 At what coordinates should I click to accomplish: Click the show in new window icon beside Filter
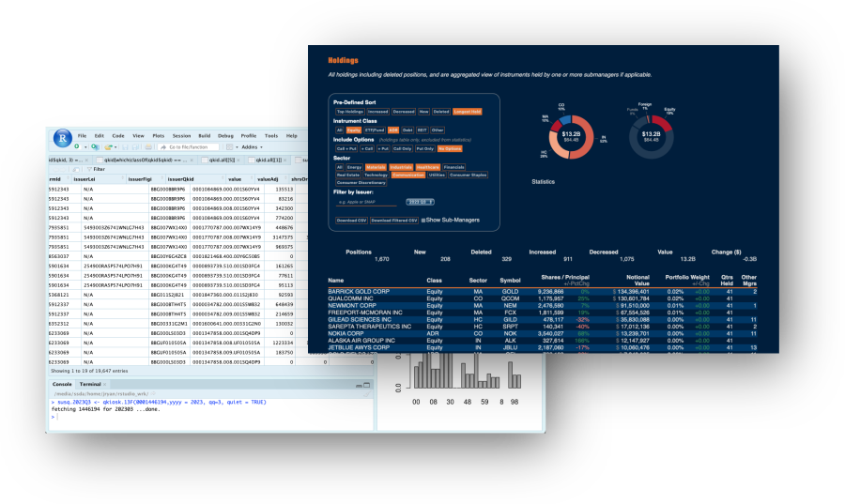coord(76,169)
